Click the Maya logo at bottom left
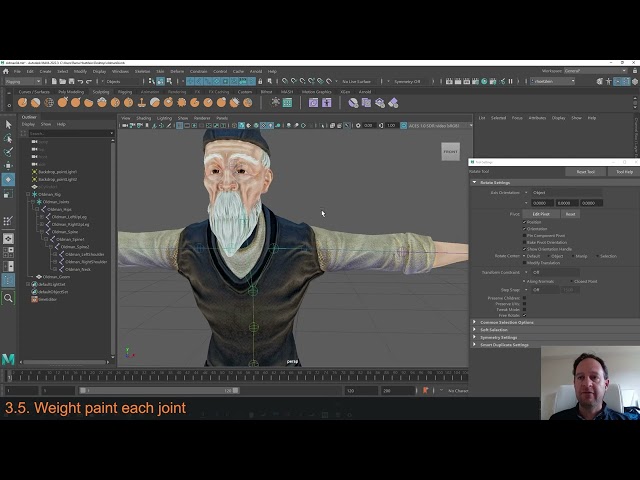The image size is (640, 480). pyautogui.click(x=8, y=359)
